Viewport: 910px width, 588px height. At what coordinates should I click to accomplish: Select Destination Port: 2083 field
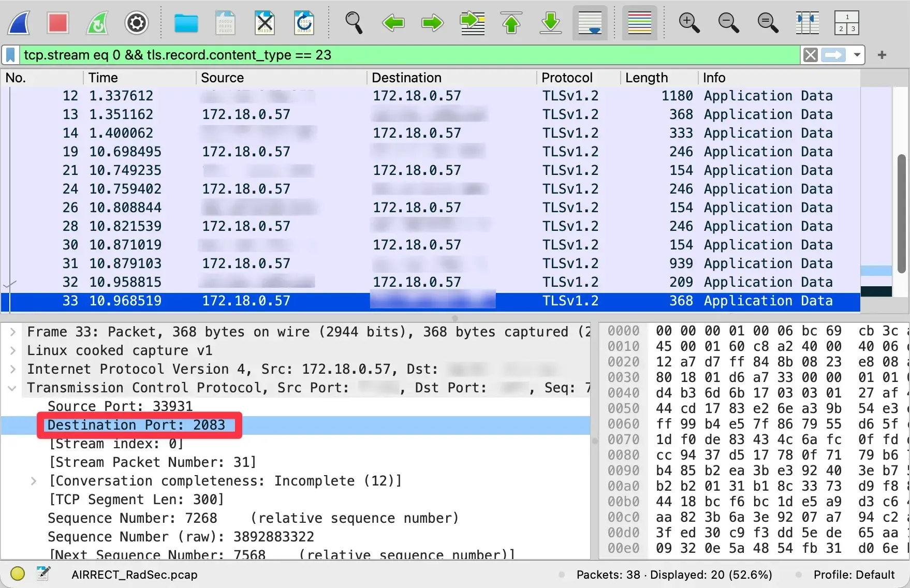(x=137, y=425)
